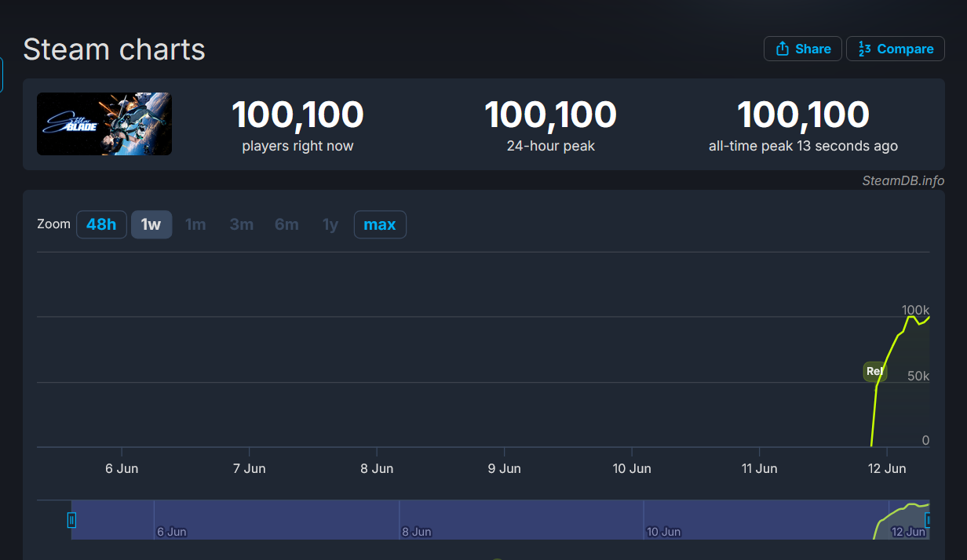Screen dimensions: 967x560
Task: Click the share arrow icon
Action: 782,49
